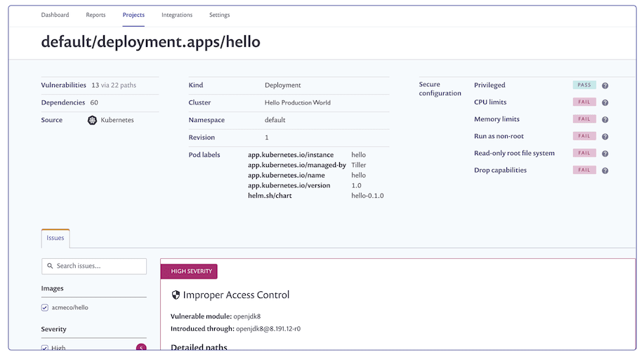Click the 'Detailed paths' heading

(199, 347)
